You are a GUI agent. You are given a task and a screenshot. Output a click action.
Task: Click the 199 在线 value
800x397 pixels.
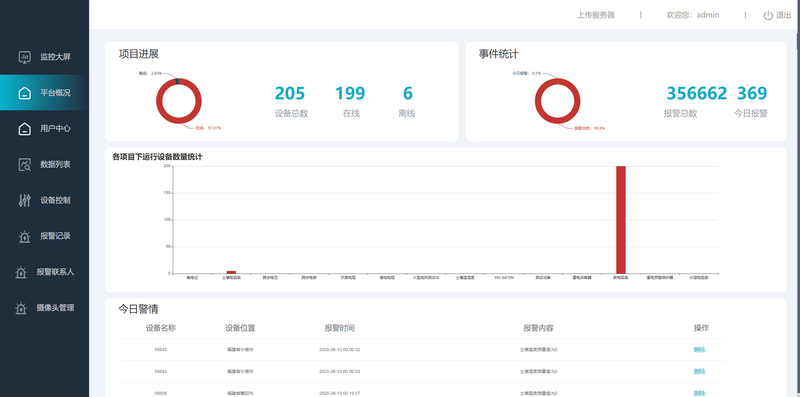(x=350, y=93)
